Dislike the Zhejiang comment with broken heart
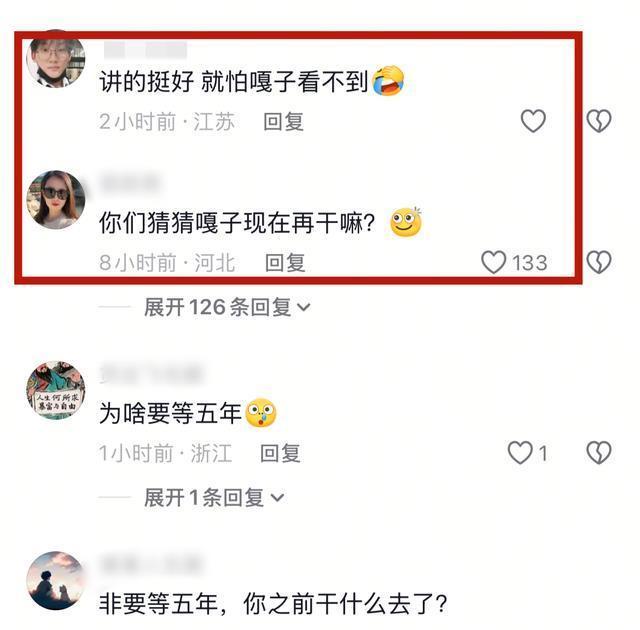The height and width of the screenshot is (630, 640). 599,453
